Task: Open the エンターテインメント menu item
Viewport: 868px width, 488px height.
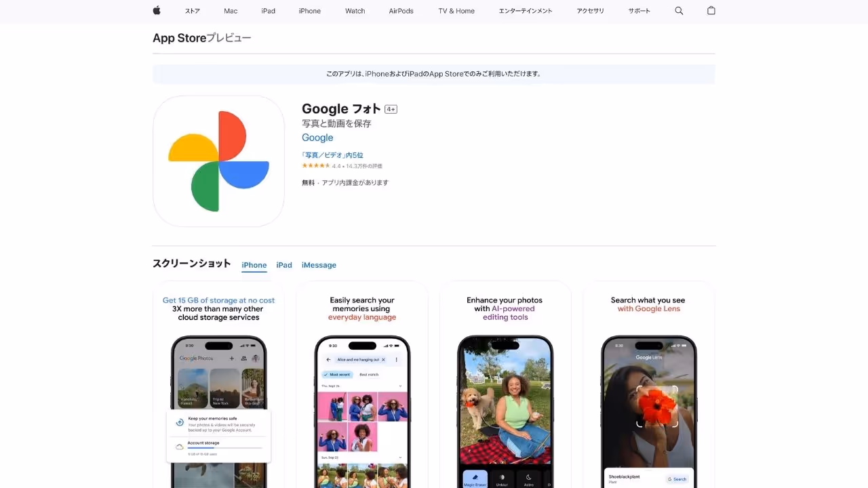Action: click(x=526, y=11)
